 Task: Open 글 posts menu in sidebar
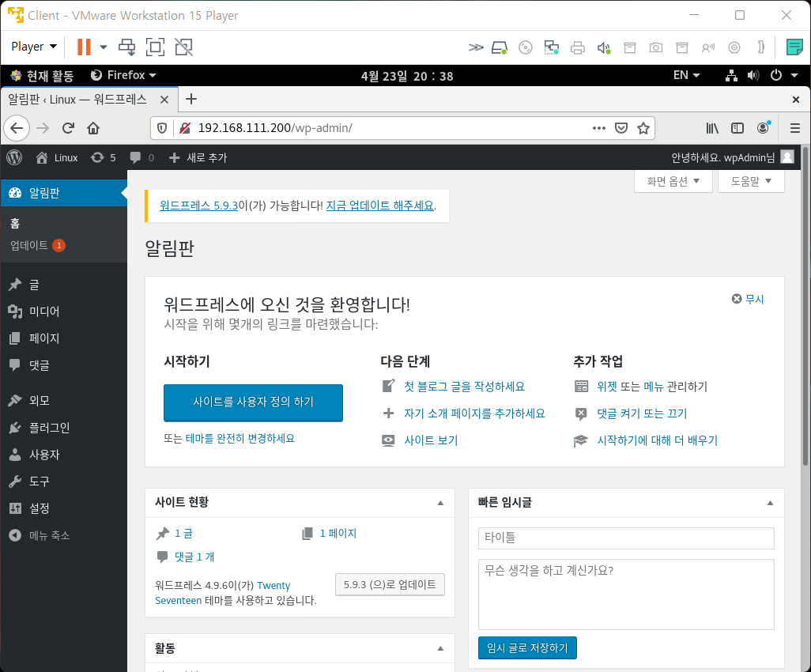[63, 284]
